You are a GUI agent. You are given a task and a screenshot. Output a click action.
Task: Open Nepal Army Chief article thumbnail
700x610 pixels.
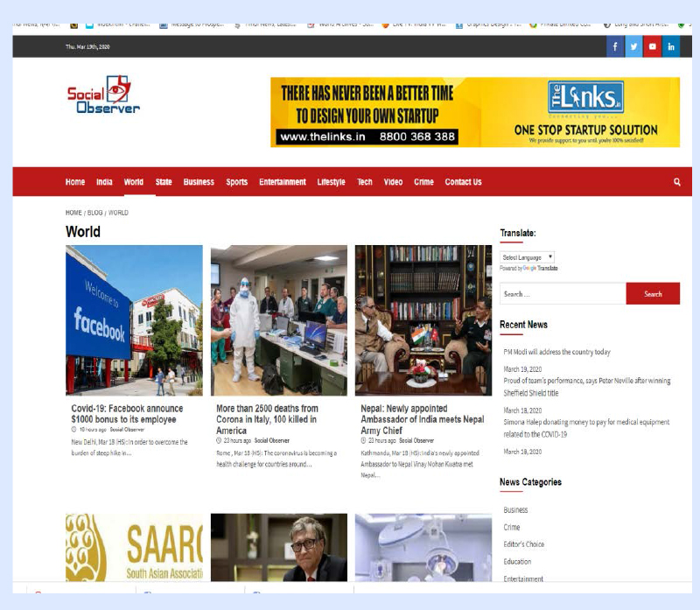(x=423, y=320)
